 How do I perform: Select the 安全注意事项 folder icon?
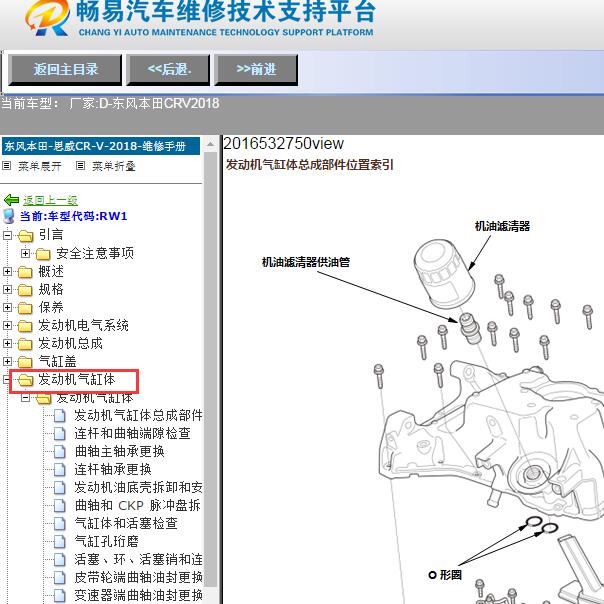[44, 254]
